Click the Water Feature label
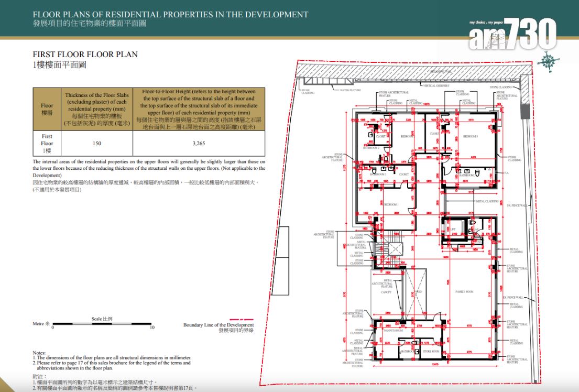 click(x=351, y=90)
